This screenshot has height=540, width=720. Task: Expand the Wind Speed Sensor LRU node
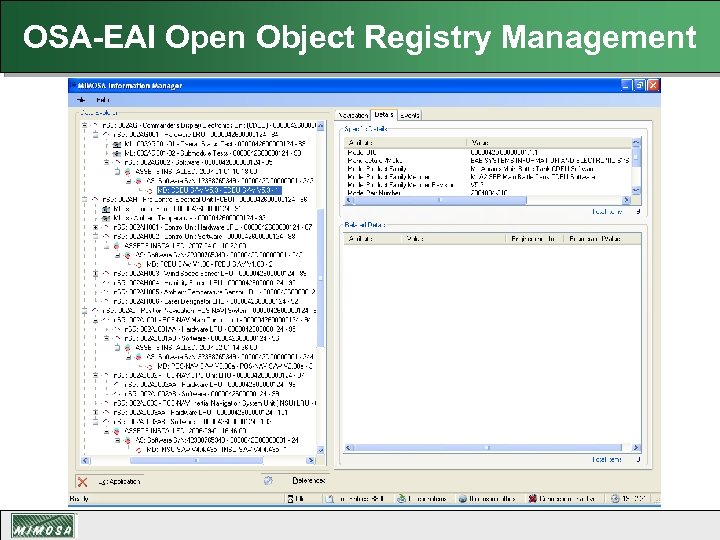96,273
